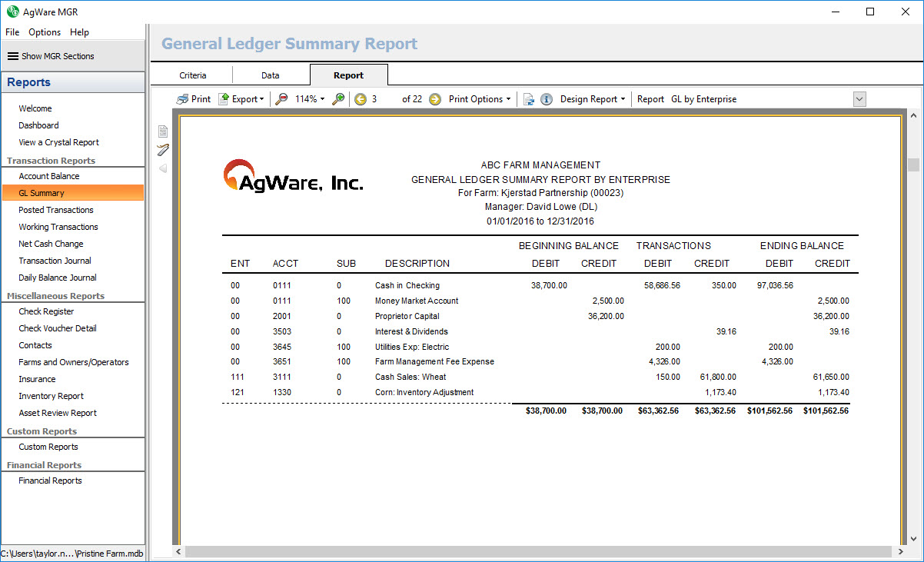Open Account Balance report in sidebar
Image resolution: width=924 pixels, height=562 pixels.
[49, 176]
